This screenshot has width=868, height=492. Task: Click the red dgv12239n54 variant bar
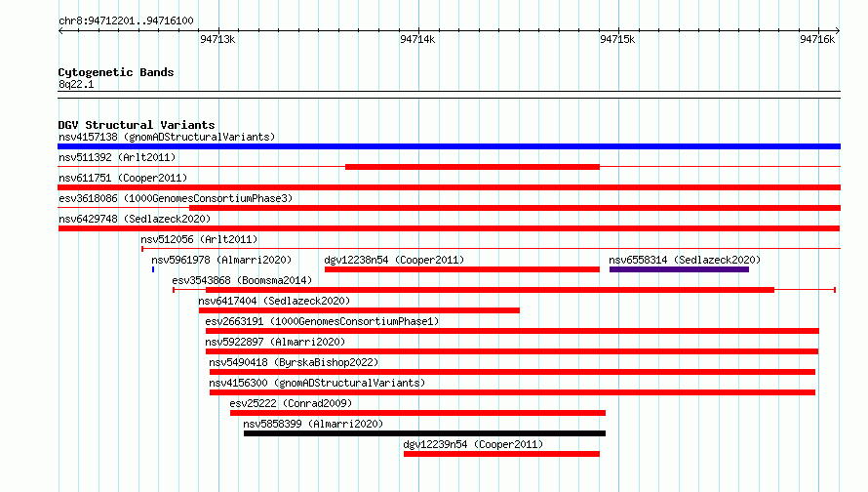click(501, 454)
